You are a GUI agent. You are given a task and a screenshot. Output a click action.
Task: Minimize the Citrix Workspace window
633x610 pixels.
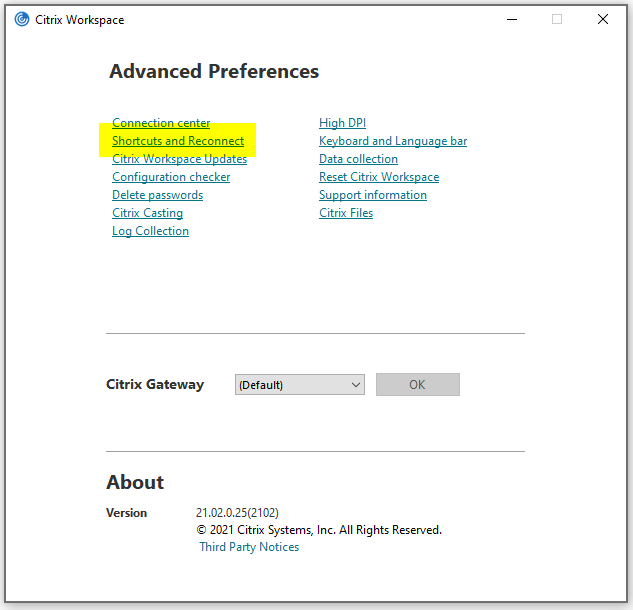click(512, 19)
